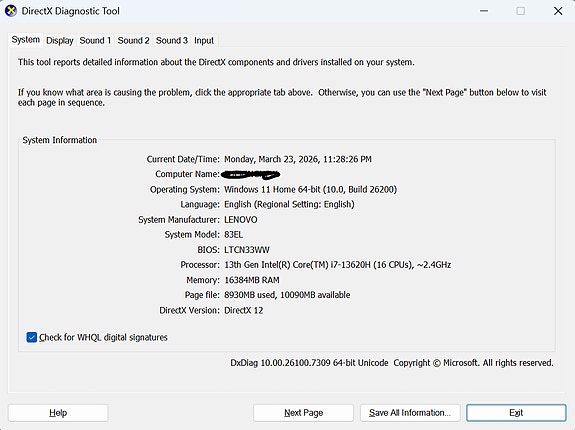This screenshot has width=575, height=430.
Task: Select the date value Monday, March 23, 2026
Action: click(x=298, y=159)
